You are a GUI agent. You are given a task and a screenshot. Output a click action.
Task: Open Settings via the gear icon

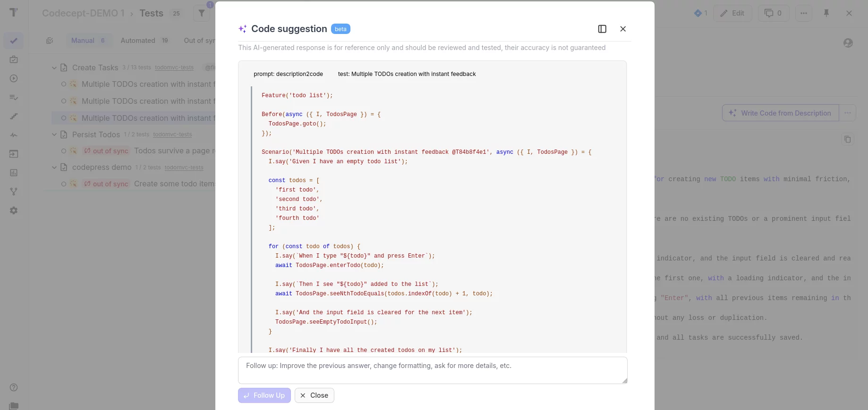pos(14,210)
